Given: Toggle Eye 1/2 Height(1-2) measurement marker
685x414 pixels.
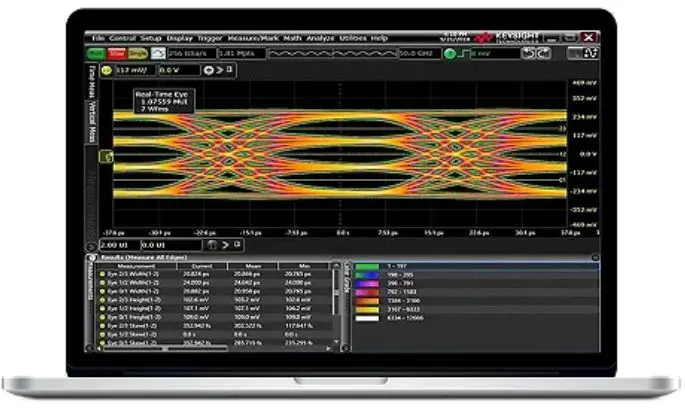Looking at the screenshot, I should (102, 309).
